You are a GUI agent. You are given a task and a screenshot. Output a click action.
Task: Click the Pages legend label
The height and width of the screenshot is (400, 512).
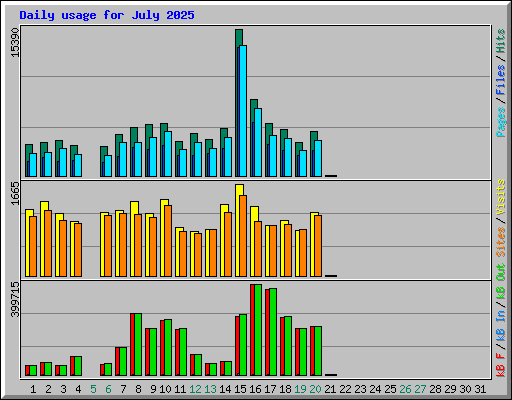tap(501, 122)
